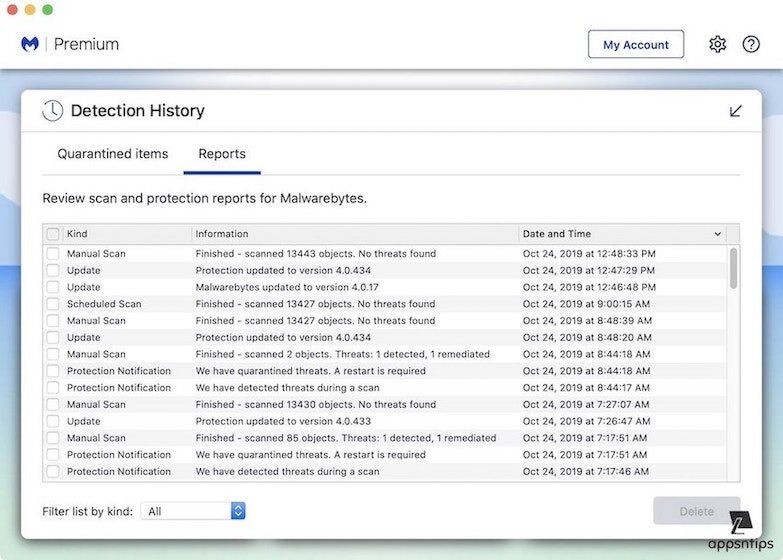Open the settings gear icon
The image size is (783, 560).
coord(717,44)
